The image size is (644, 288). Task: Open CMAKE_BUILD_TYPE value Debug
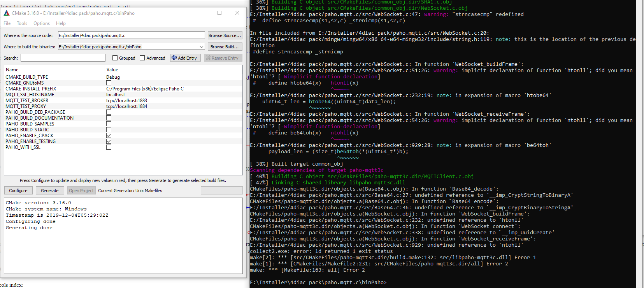tap(113, 77)
